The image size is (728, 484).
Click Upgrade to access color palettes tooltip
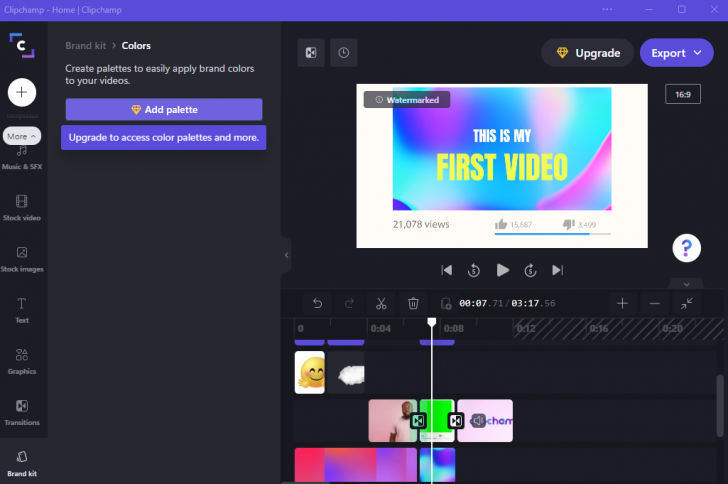point(164,137)
